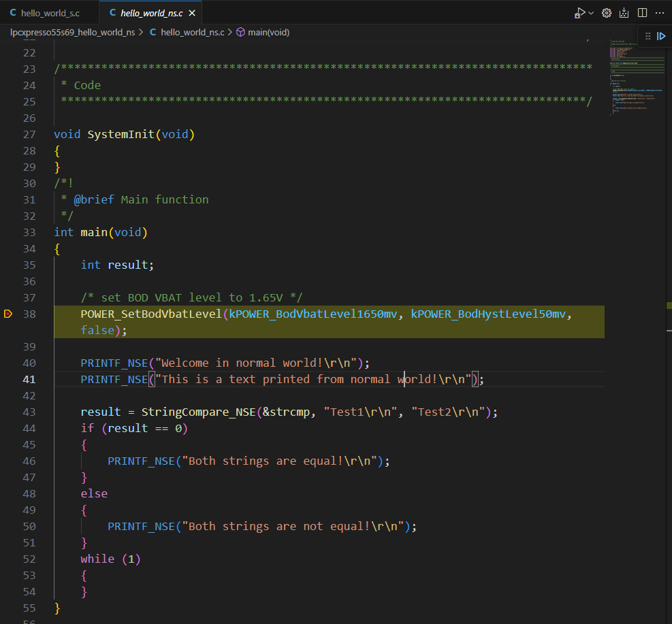Select the hello_world_ns.c tab
This screenshot has width=672, height=624.
pos(151,13)
